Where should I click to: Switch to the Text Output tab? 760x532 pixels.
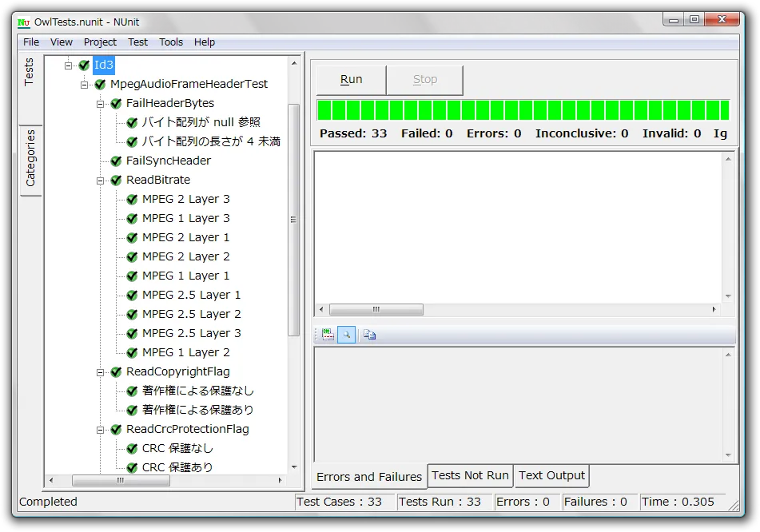pos(551,475)
